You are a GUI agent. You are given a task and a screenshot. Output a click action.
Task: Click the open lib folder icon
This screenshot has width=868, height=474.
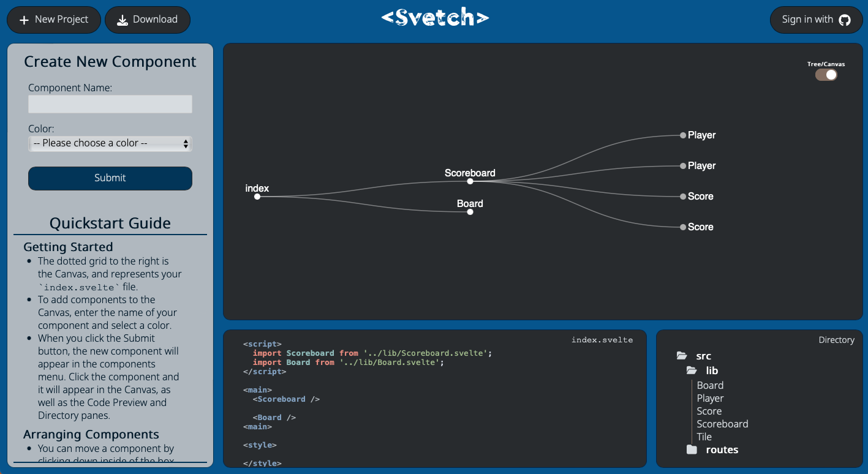pos(692,371)
